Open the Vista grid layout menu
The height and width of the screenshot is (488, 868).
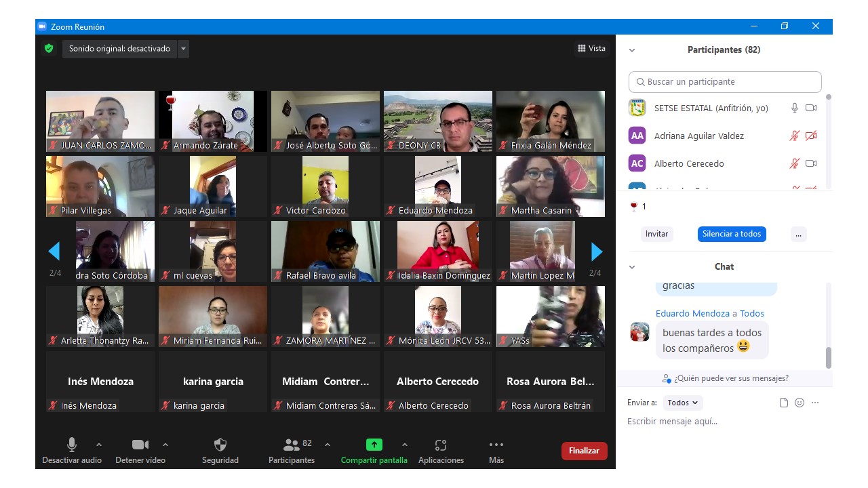tap(592, 48)
